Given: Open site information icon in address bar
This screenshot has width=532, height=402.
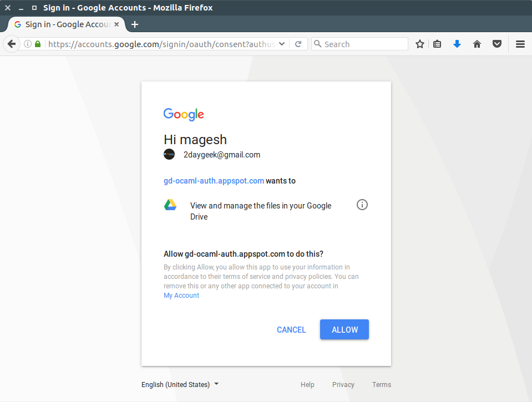Looking at the screenshot, I should click(x=28, y=44).
